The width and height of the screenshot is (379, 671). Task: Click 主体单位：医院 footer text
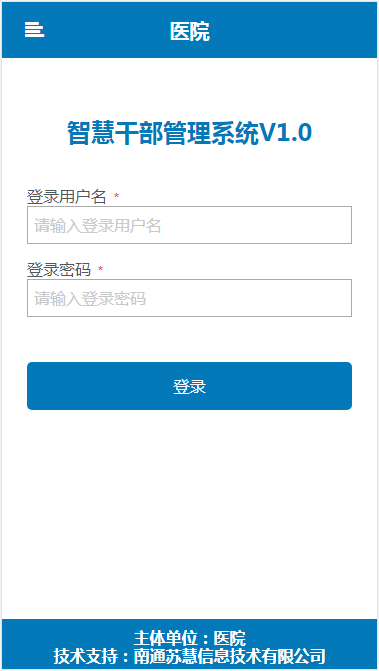pos(190,638)
